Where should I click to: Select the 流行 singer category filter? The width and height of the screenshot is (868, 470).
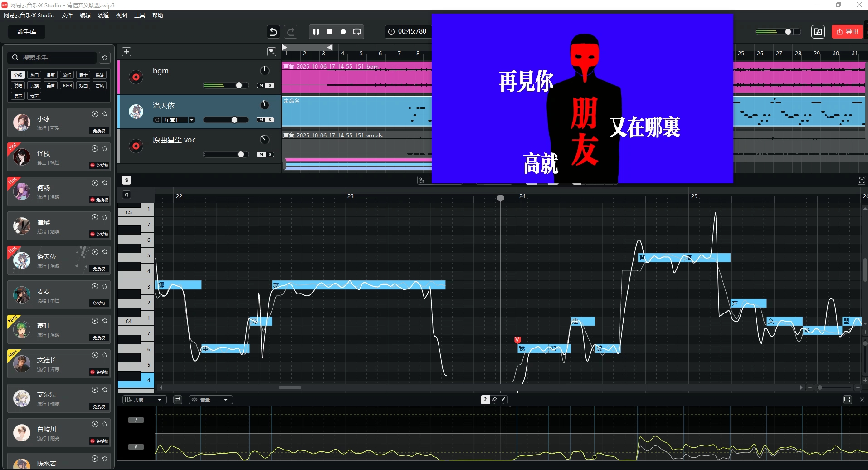pyautogui.click(x=67, y=75)
